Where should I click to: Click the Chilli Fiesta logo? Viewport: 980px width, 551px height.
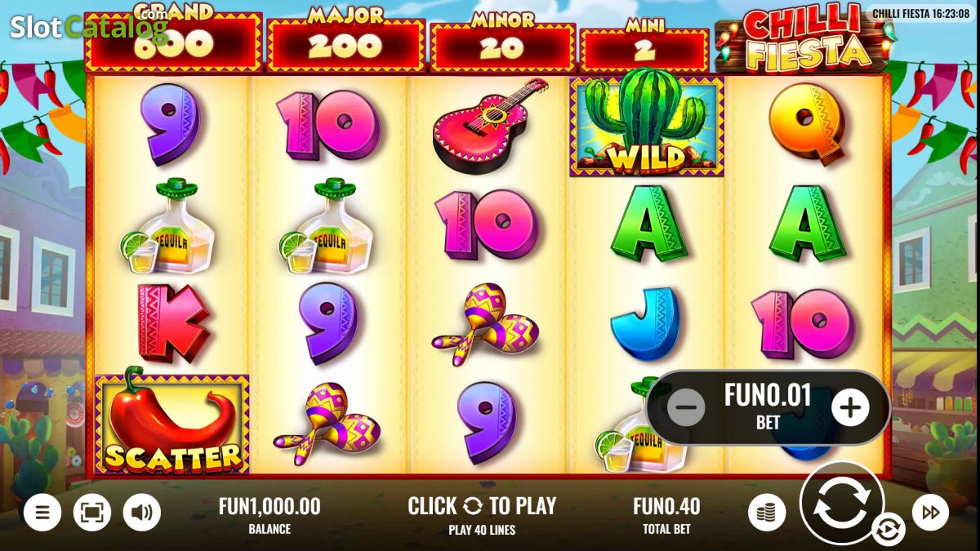click(x=801, y=37)
